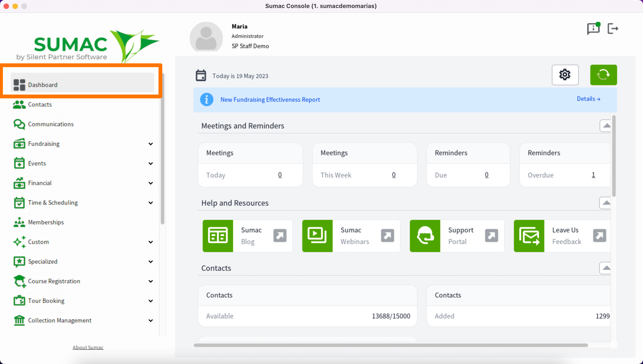Open Communications from the sidebar
This screenshot has height=364, width=643.
(82, 124)
